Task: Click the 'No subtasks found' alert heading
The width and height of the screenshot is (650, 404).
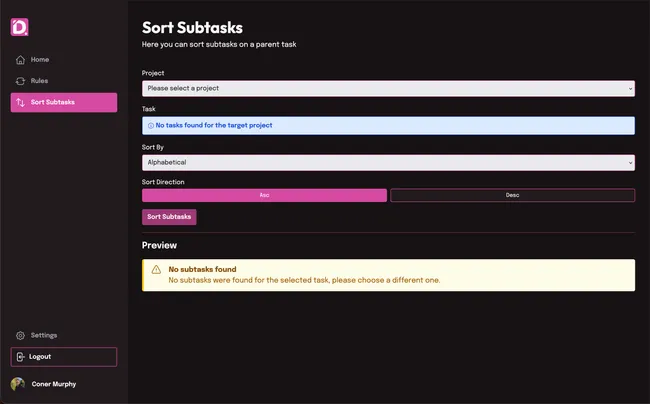Action: [x=202, y=269]
